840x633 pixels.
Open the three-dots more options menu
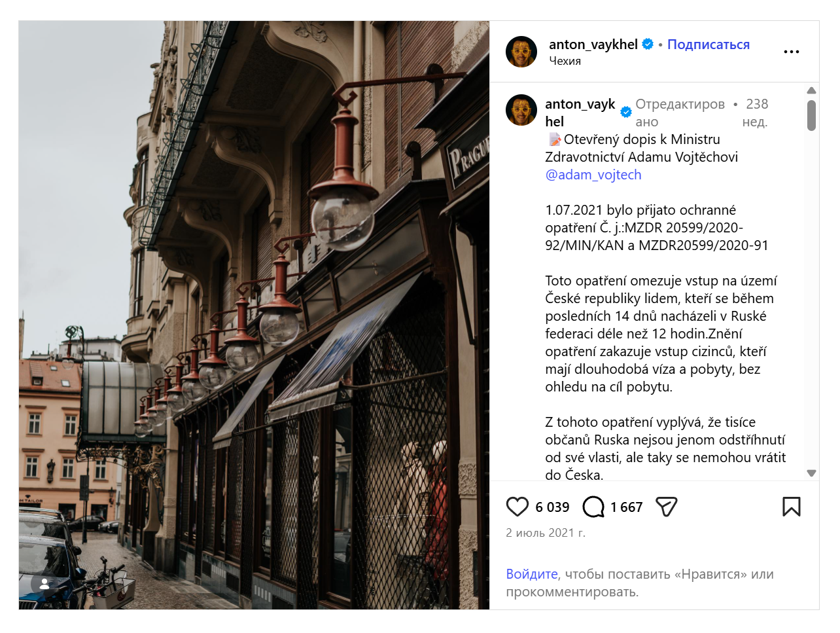click(x=792, y=52)
